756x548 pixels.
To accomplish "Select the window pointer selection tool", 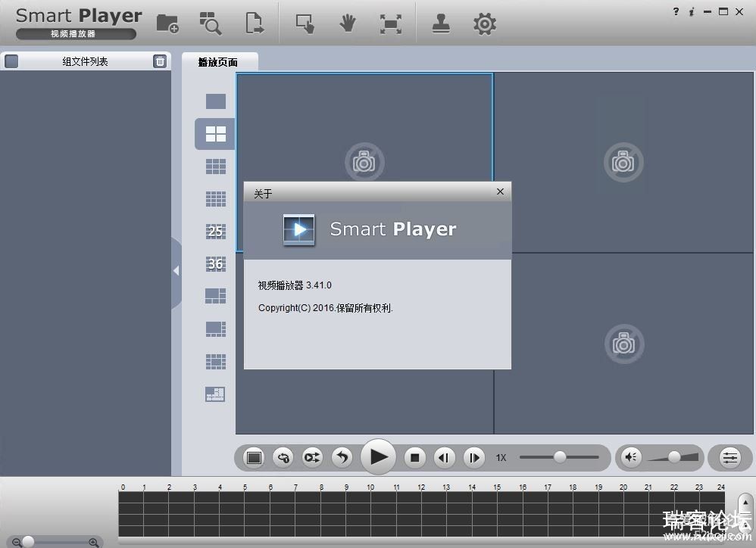I will coord(305,23).
